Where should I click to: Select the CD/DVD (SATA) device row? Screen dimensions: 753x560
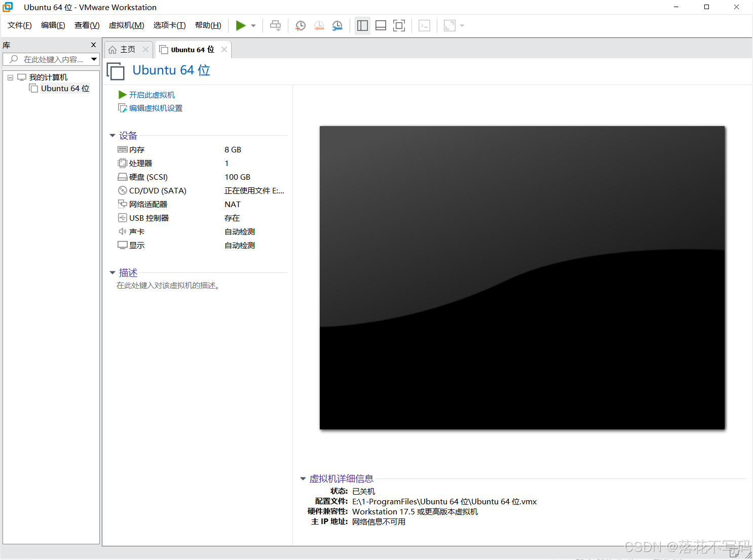pyautogui.click(x=202, y=190)
